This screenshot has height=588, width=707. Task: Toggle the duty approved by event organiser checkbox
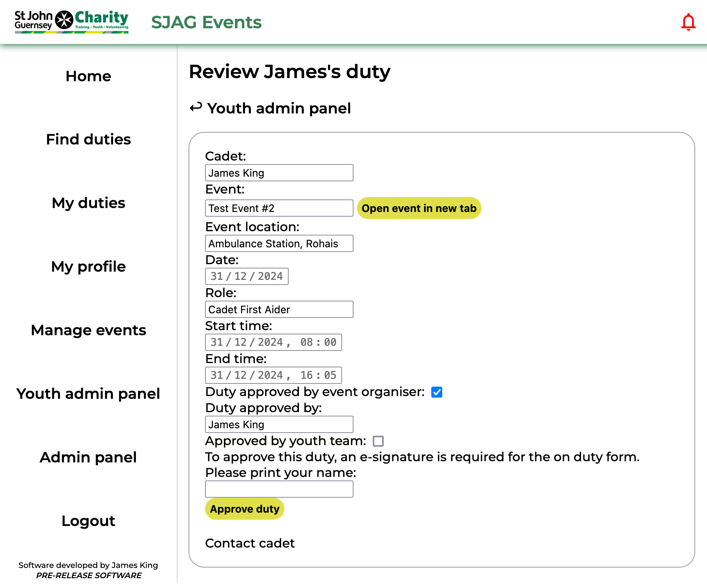click(x=436, y=392)
